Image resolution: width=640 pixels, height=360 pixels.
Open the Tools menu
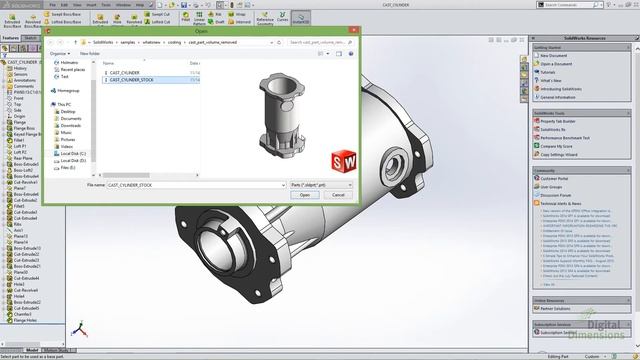click(106, 5)
